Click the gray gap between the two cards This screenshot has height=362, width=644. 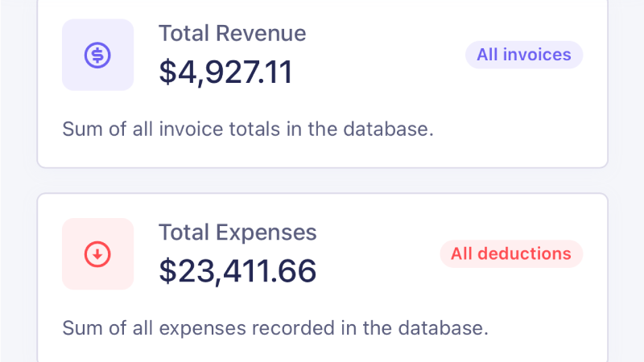(322, 181)
